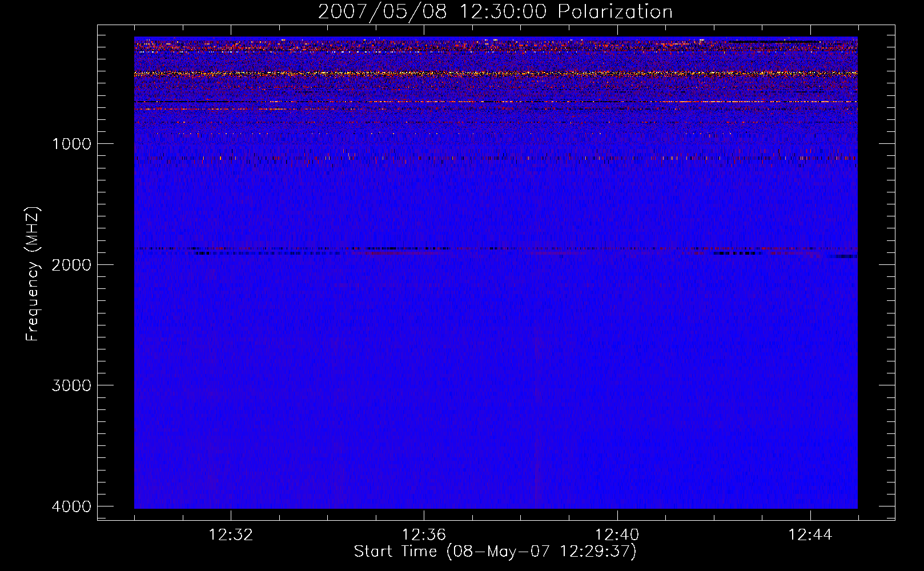Click the 12:40 time tick label
The width and height of the screenshot is (924, 571).
(617, 535)
